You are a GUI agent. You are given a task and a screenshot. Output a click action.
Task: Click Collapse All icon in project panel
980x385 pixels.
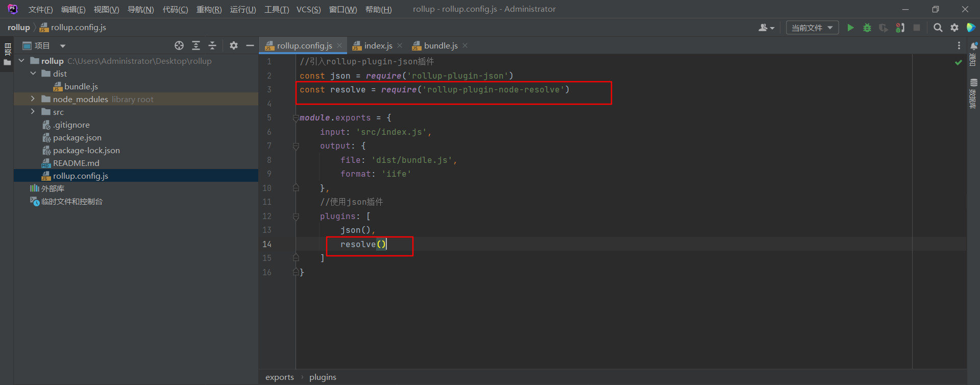212,45
